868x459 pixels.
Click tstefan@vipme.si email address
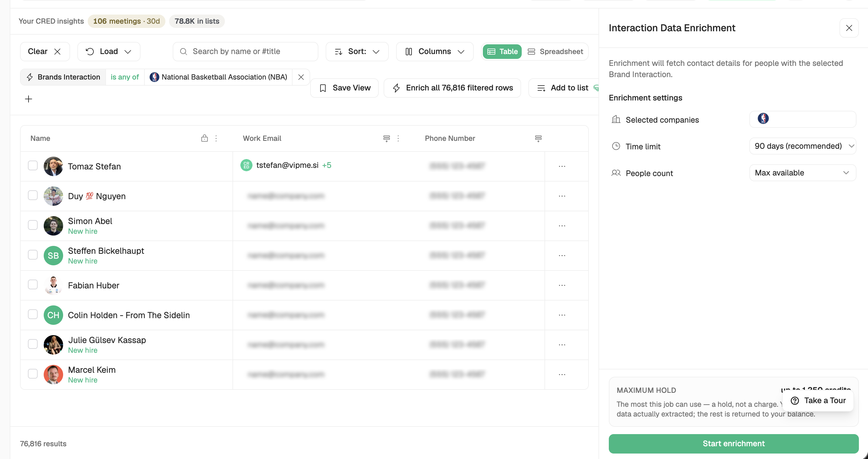pos(287,165)
